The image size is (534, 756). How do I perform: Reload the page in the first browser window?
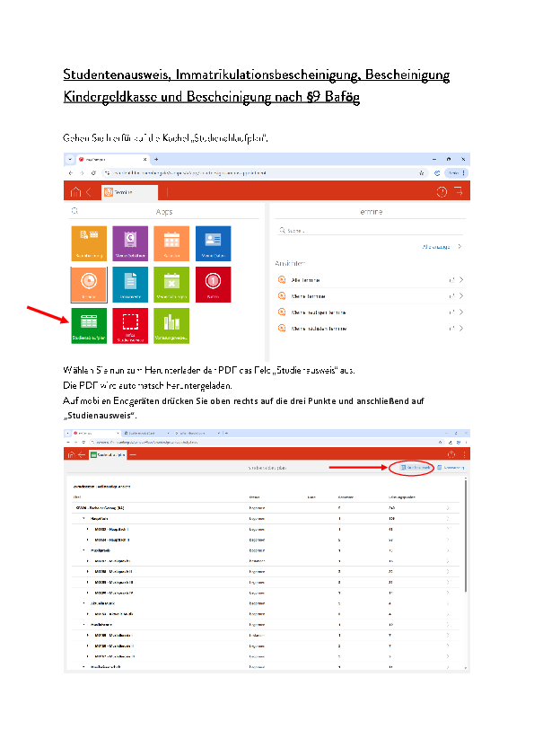point(93,172)
